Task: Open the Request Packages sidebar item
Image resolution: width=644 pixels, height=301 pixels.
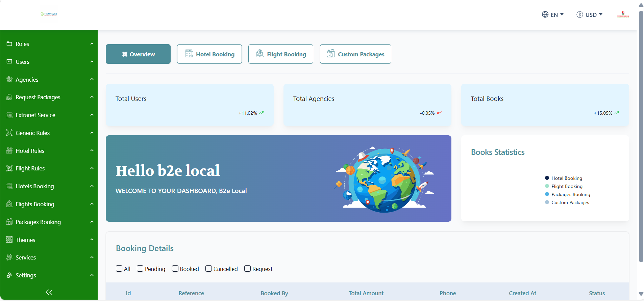Action: click(x=38, y=97)
